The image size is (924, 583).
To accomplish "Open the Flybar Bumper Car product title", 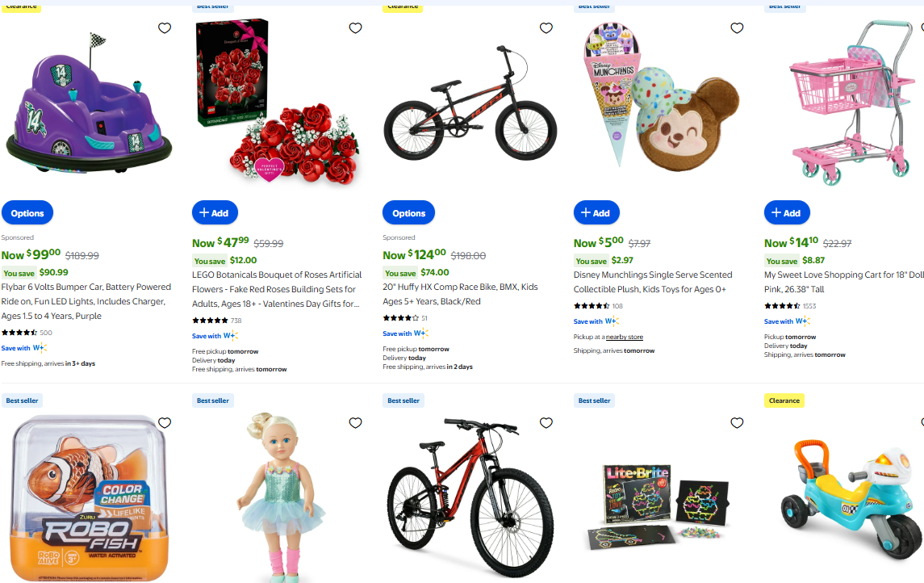I will [x=86, y=301].
